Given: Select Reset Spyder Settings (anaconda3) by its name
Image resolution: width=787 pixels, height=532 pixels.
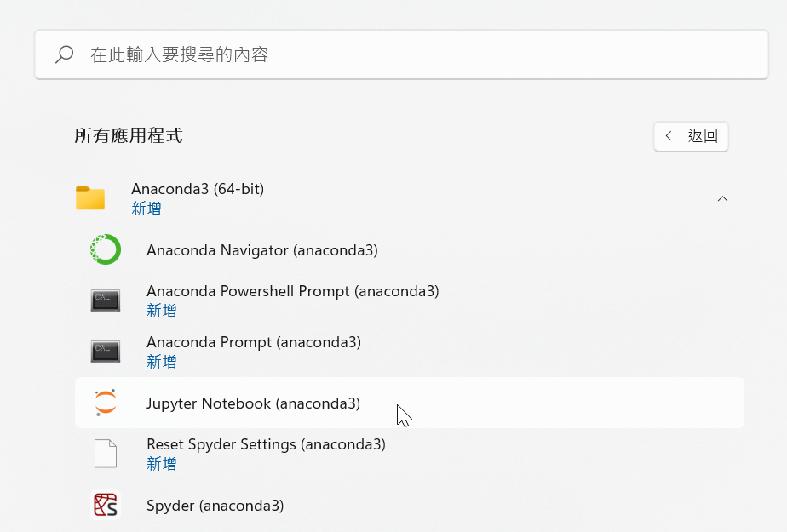Looking at the screenshot, I should pyautogui.click(x=266, y=444).
